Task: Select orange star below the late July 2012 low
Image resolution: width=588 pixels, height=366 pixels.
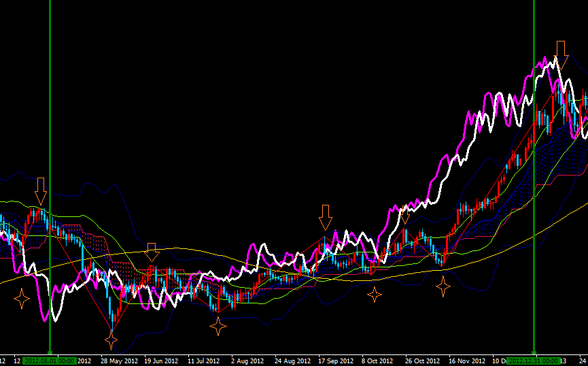Action: (x=218, y=327)
